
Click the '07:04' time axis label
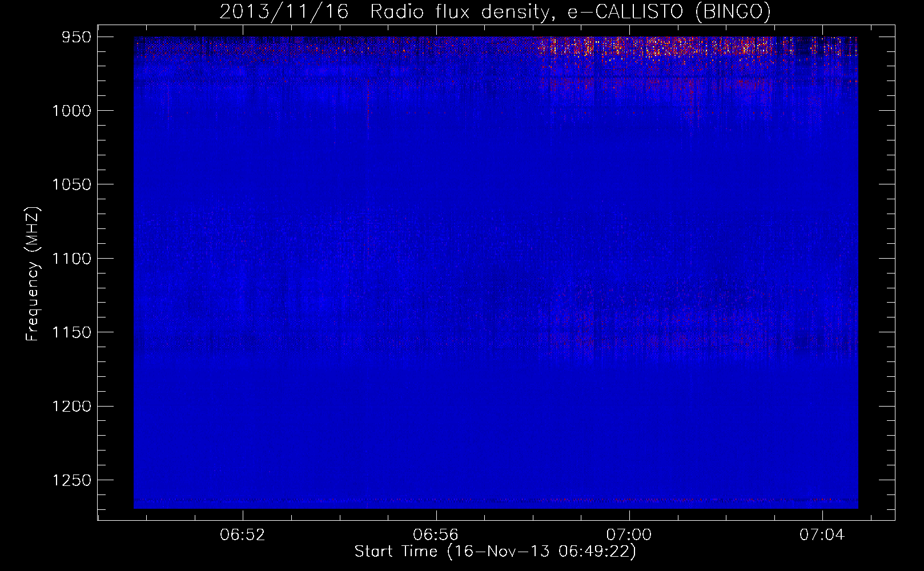tap(822, 535)
